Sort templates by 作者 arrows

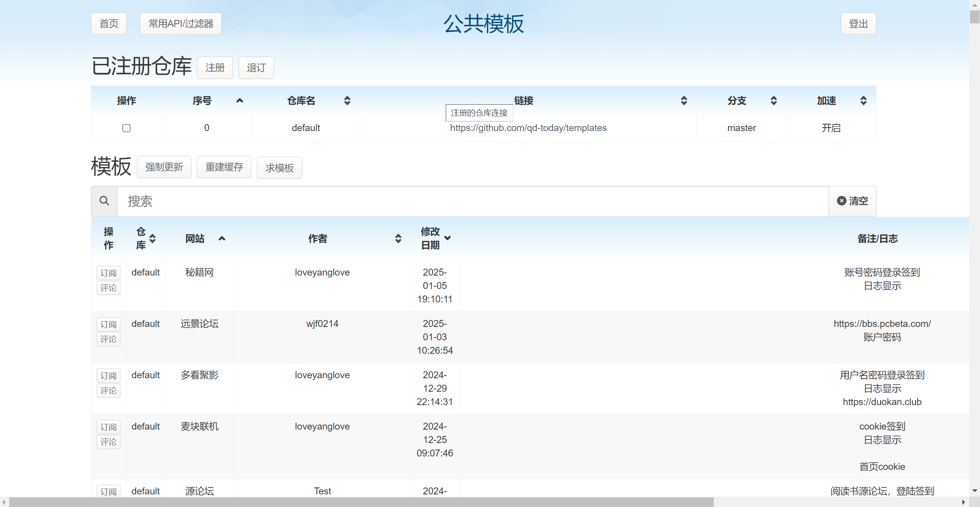pos(398,239)
